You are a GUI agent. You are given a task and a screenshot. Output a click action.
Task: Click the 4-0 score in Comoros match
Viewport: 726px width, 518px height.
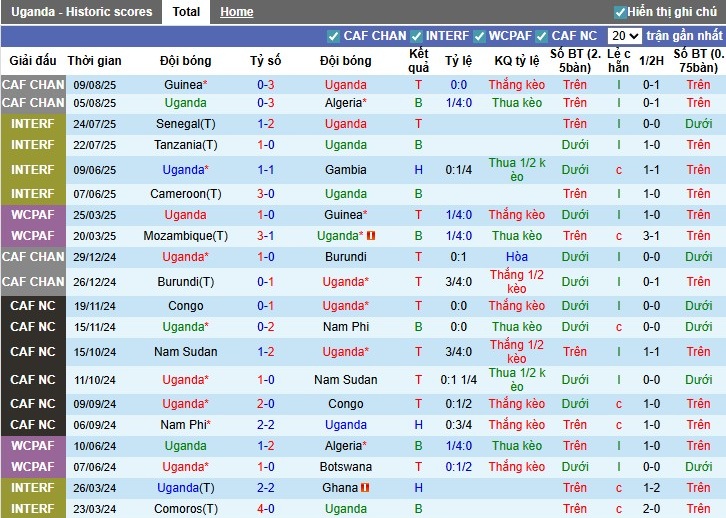[266, 509]
